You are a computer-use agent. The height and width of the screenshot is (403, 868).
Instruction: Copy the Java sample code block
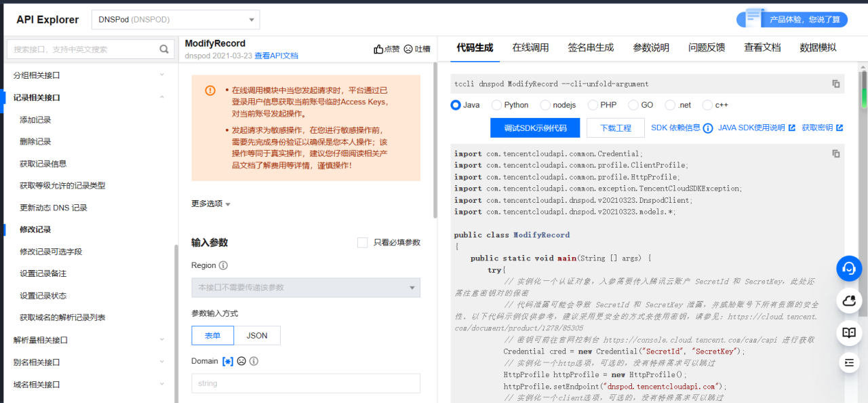[836, 154]
